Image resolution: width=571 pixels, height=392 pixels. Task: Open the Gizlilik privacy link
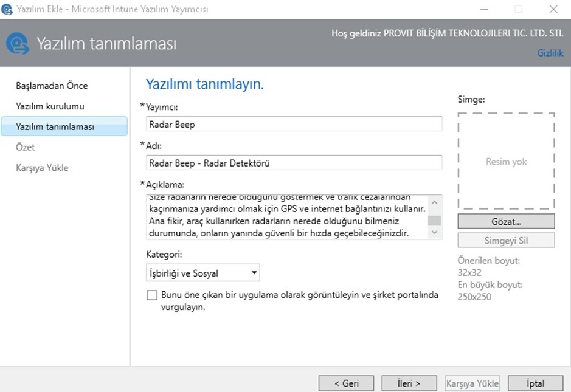click(x=550, y=53)
